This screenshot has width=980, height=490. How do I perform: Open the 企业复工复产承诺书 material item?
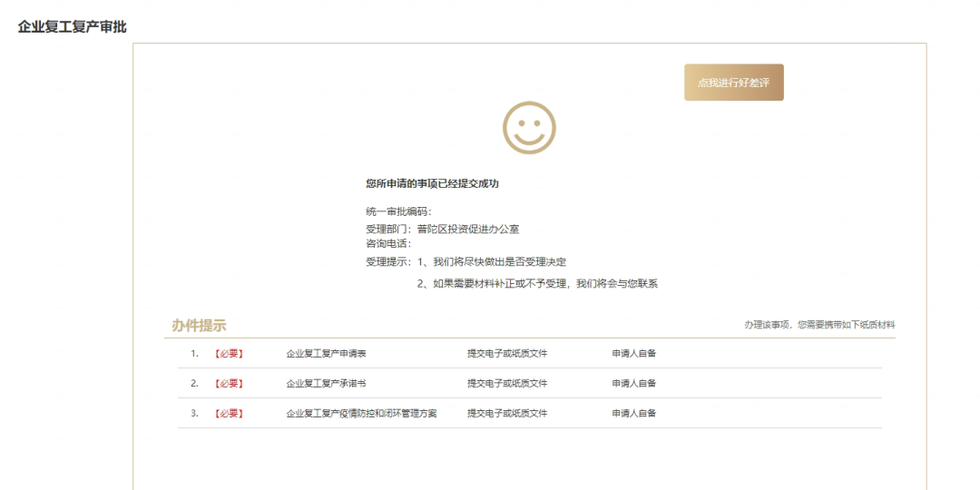(326, 383)
